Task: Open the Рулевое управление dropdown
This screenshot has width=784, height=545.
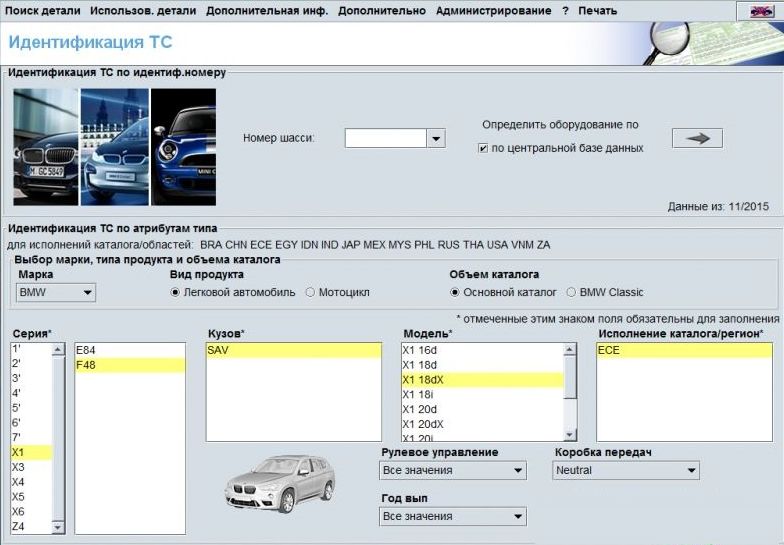Action: (453, 470)
